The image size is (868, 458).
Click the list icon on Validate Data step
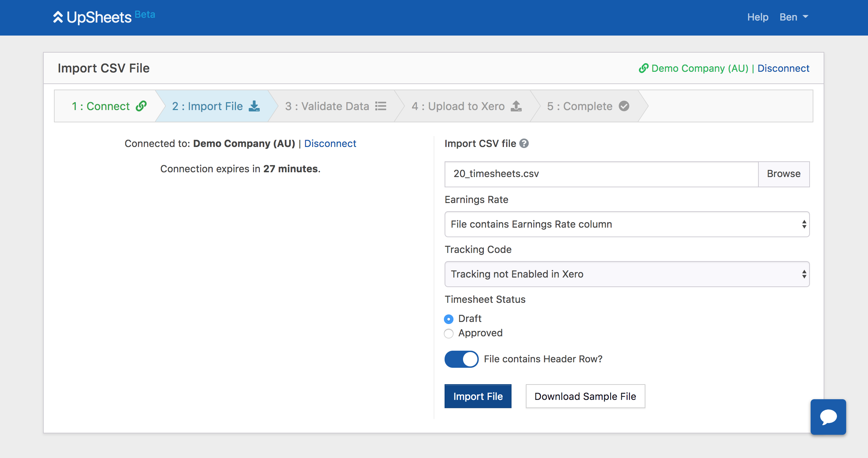point(381,106)
